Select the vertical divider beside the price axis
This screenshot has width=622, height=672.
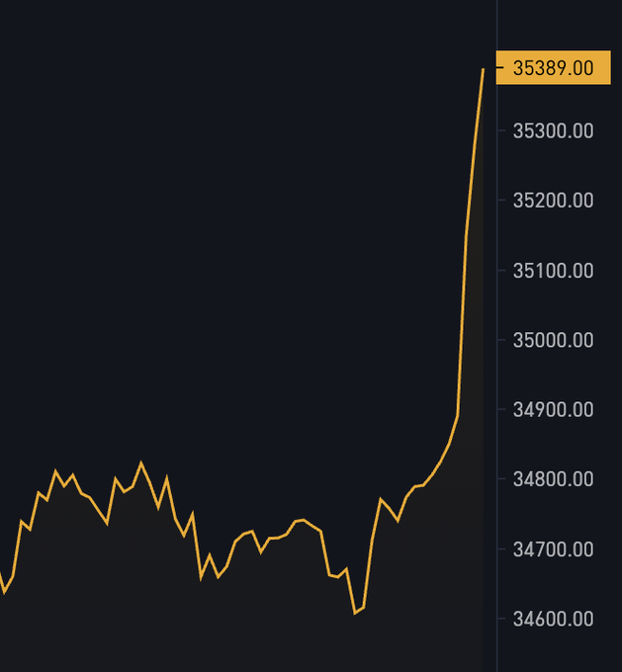pyautogui.click(x=496, y=336)
